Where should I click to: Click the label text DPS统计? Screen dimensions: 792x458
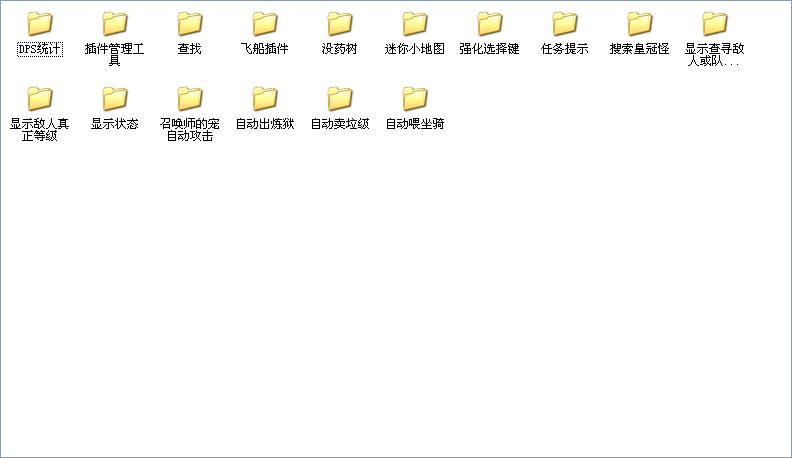[x=40, y=49]
